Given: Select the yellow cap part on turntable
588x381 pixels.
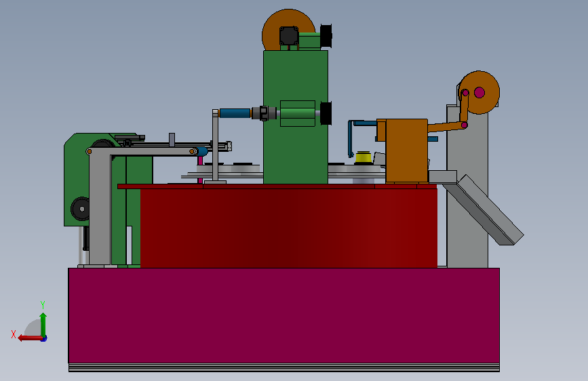Looking at the screenshot, I should [x=363, y=157].
